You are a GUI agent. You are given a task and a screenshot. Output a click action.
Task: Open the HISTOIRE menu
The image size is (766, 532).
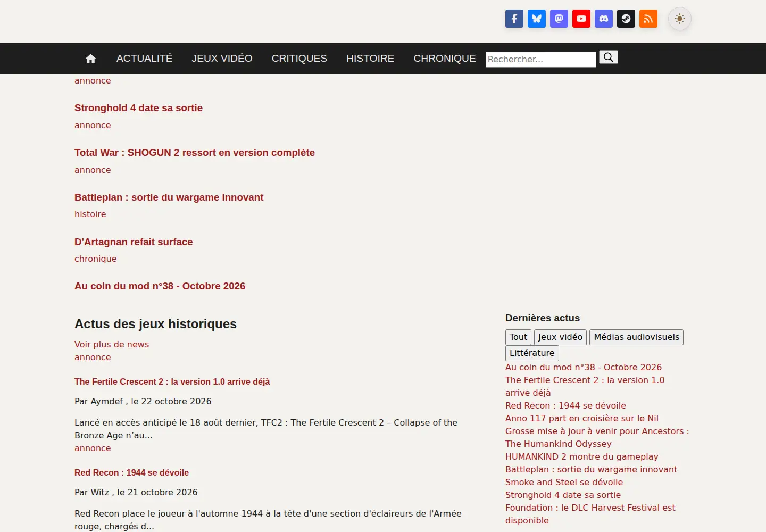370,59
